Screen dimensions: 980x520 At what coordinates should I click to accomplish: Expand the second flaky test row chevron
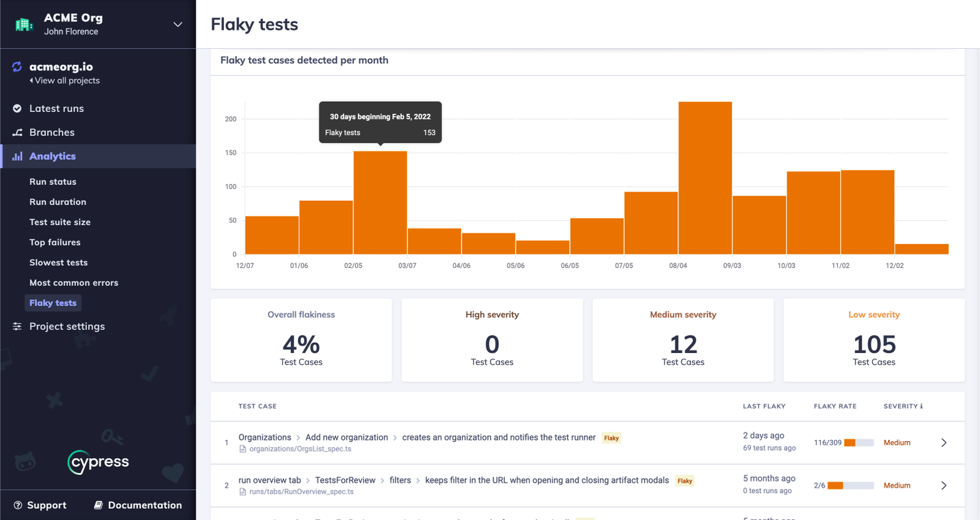tap(944, 486)
